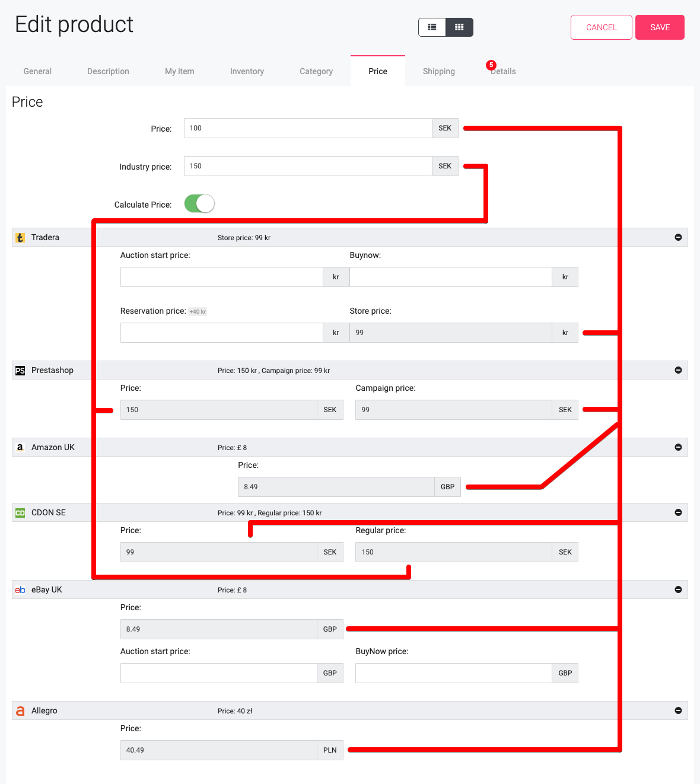Switch to the Category tab
700x784 pixels.
tap(316, 71)
